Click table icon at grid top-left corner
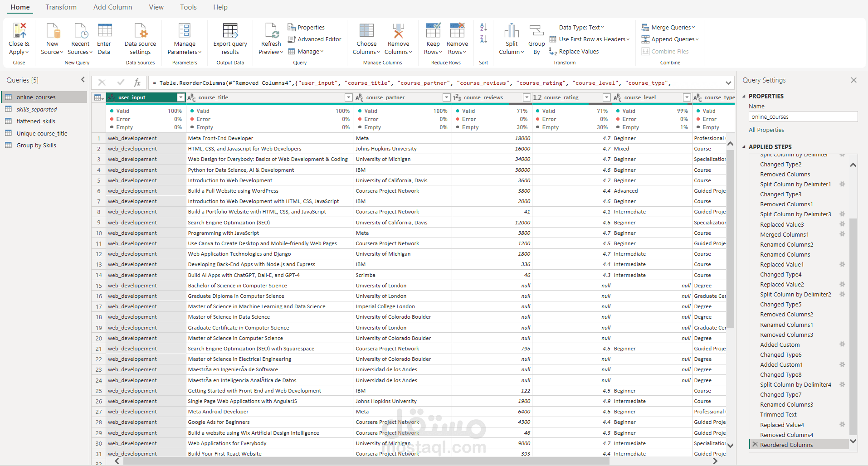Image resolution: width=868 pixels, height=466 pixels. (x=98, y=97)
